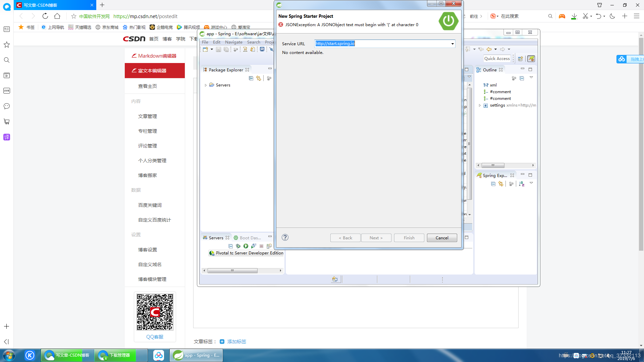Collapse all in Package Explorer toolbar

(251, 78)
